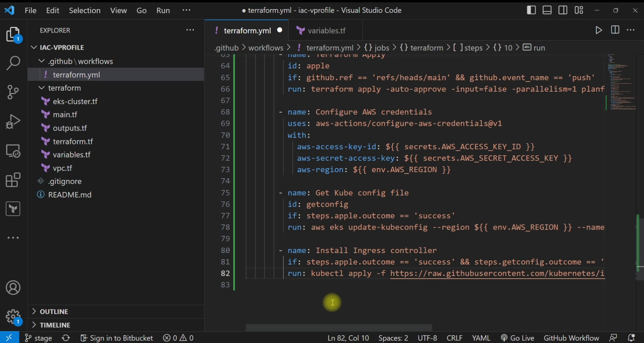The width and height of the screenshot is (644, 343).
Task: Open the Go menu
Action: pos(142,10)
